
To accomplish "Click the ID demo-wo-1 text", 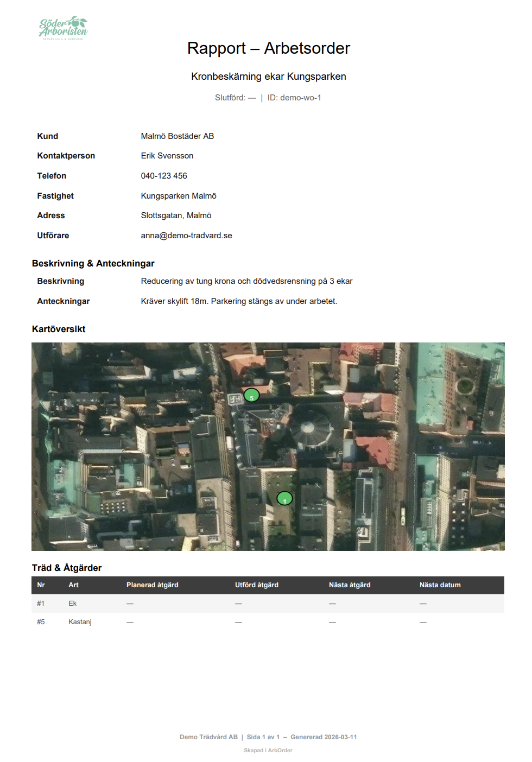I will tap(294, 98).
